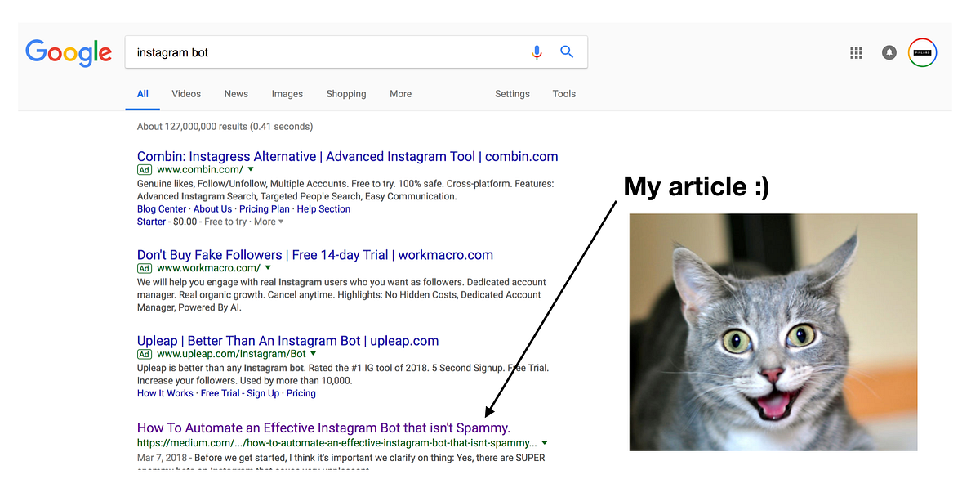
Task: Click the blue search magnifier icon
Action: 567,52
